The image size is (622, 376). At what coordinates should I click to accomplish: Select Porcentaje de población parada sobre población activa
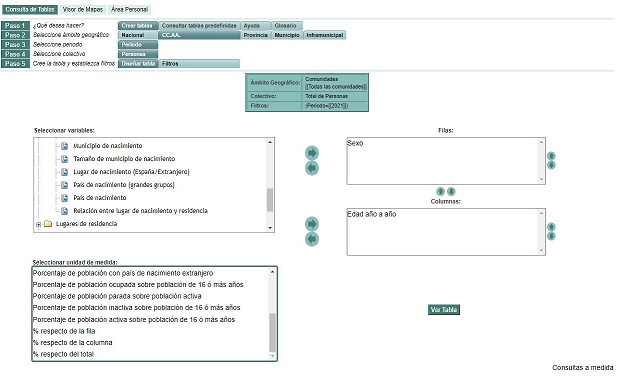tap(117, 296)
